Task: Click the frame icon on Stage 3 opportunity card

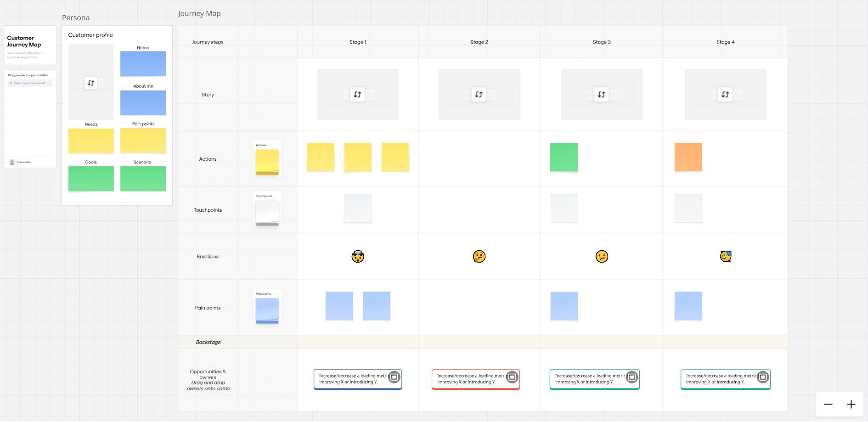Action: (x=631, y=377)
